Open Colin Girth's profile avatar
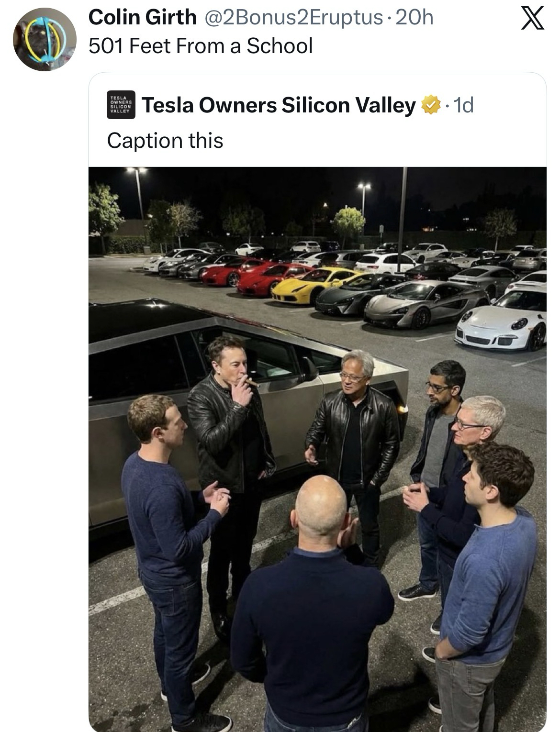560x732 pixels. coord(45,39)
